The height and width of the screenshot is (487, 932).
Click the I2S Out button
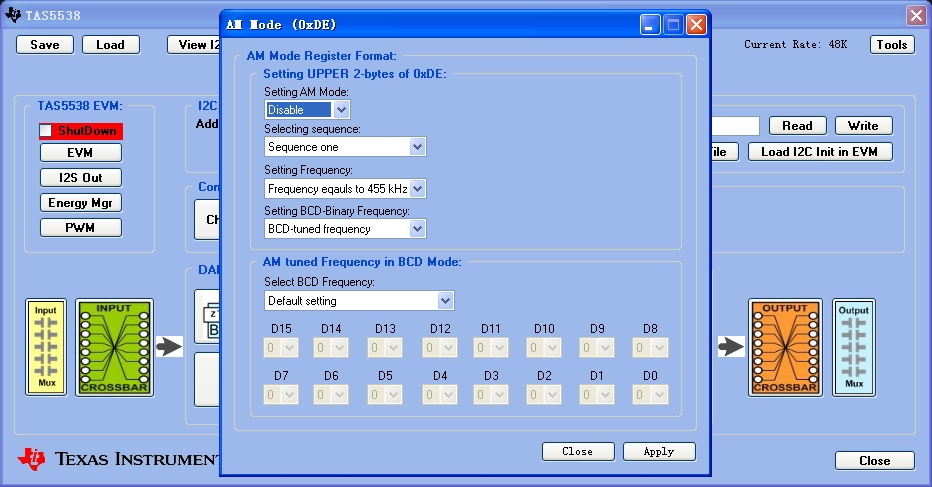coord(81,178)
